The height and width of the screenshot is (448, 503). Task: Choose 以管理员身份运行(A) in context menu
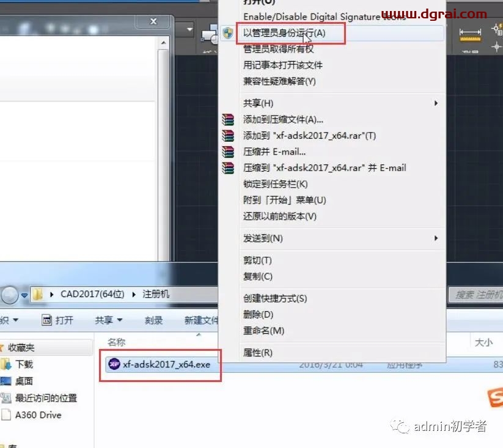pyautogui.click(x=332, y=33)
